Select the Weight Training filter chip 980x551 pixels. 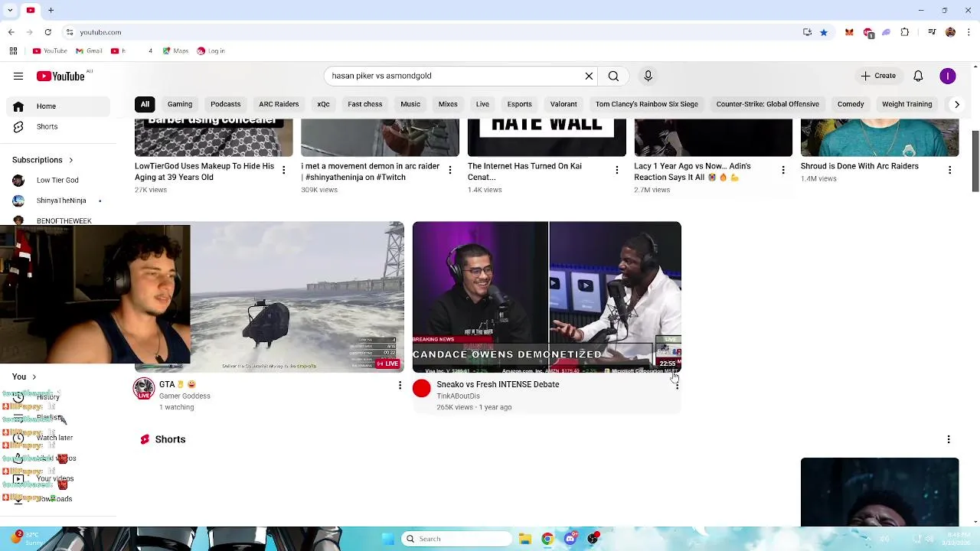tap(907, 104)
